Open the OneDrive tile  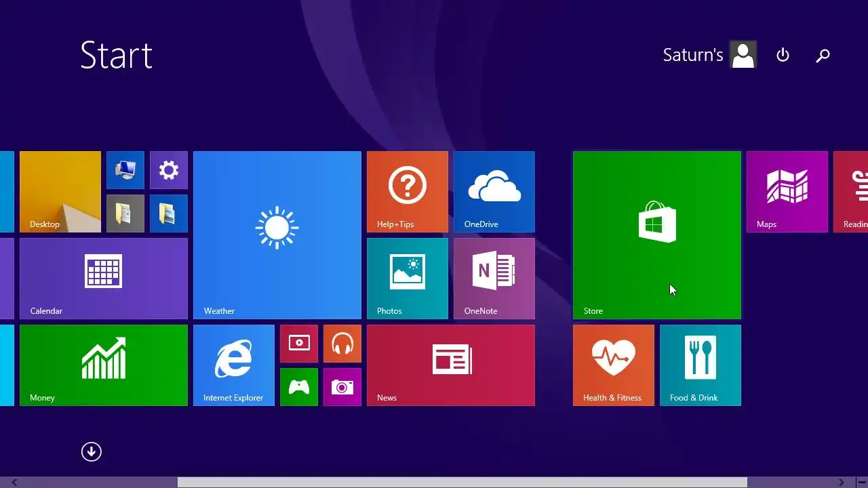pos(494,192)
